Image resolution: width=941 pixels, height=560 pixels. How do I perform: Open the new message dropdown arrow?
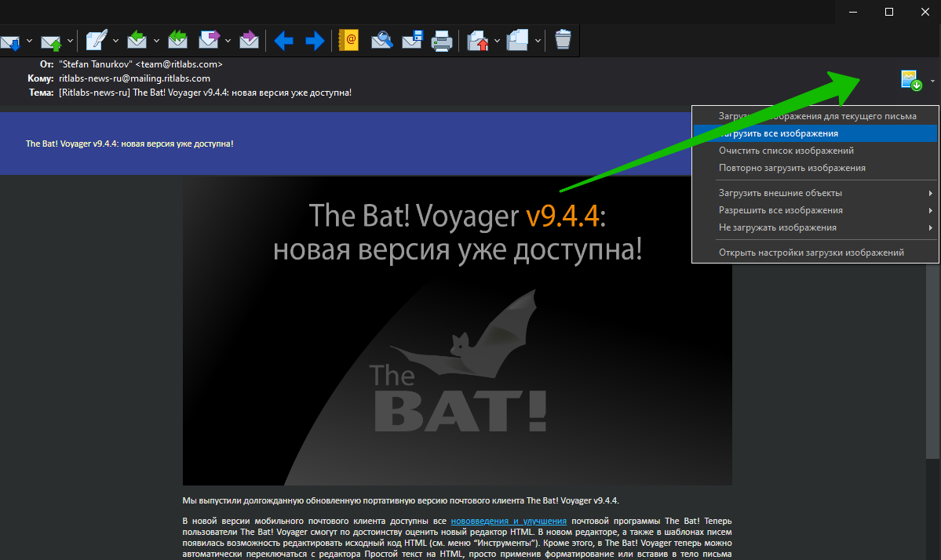[116, 41]
